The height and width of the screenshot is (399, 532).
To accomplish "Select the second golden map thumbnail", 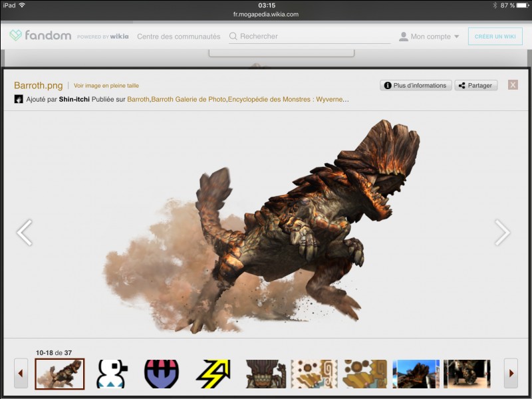I will [365, 374].
